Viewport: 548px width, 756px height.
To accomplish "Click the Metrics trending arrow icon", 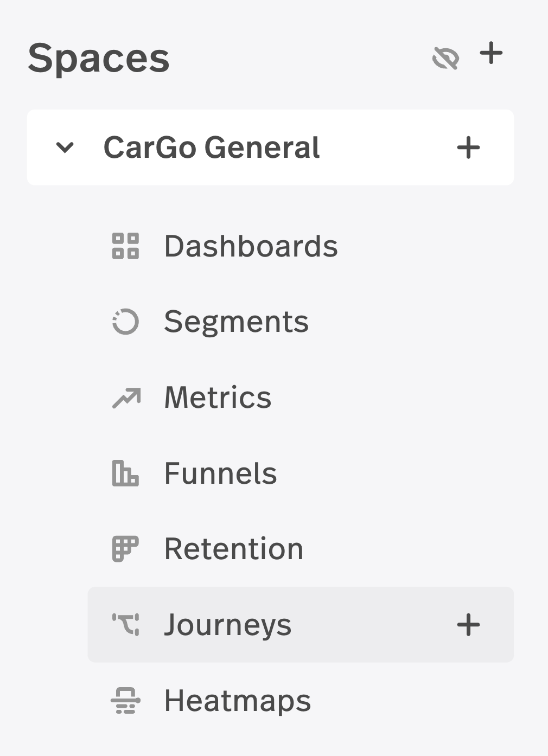I will coord(126,398).
